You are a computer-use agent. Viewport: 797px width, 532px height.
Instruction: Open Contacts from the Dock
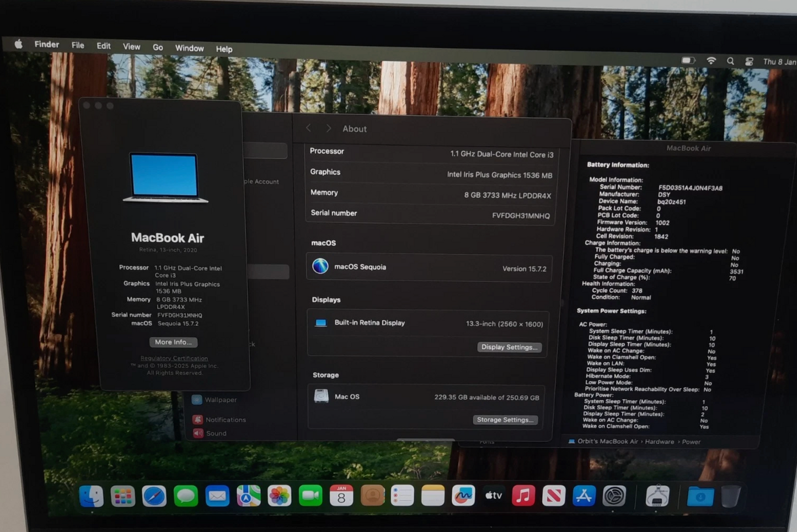pyautogui.click(x=372, y=496)
